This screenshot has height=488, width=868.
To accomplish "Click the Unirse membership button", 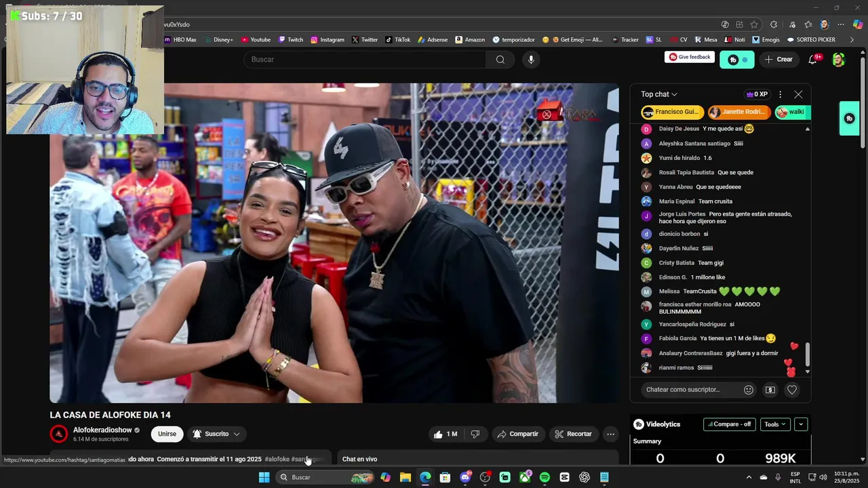I will coord(167,434).
